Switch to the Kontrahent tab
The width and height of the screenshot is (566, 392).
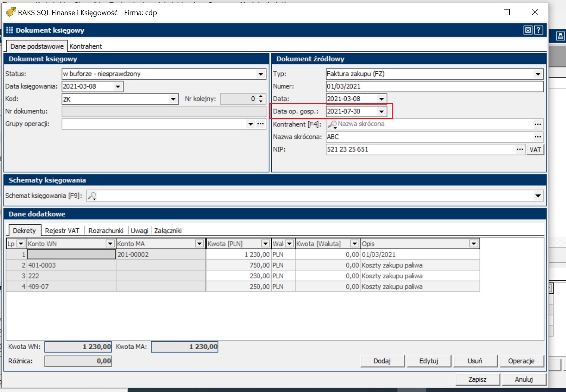point(86,46)
